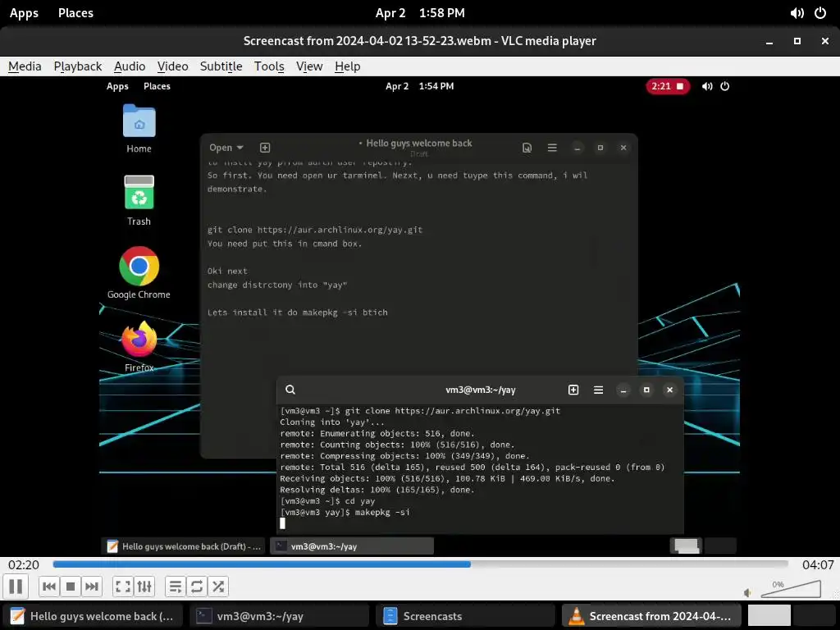840x630 pixels.
Task: Seek on the VLC timeline bar
Action: click(x=421, y=564)
